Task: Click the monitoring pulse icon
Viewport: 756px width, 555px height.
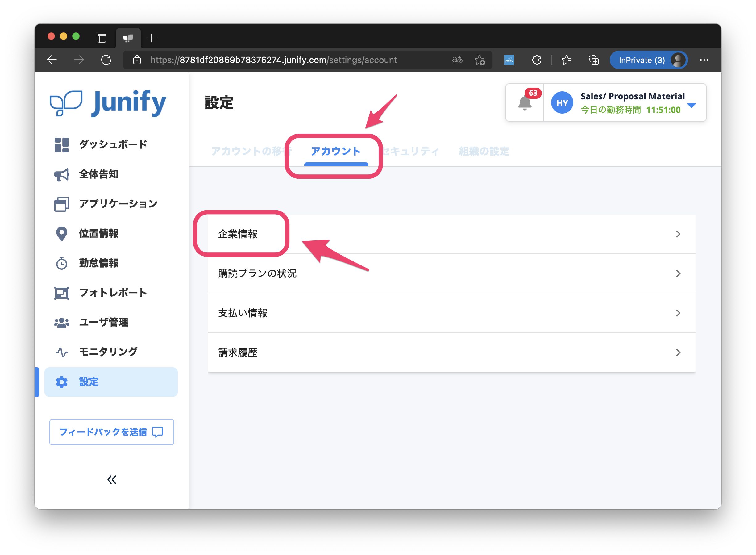Action: (61, 352)
